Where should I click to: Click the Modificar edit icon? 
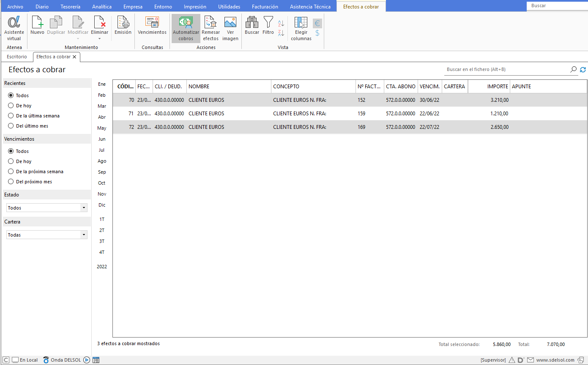78,22
